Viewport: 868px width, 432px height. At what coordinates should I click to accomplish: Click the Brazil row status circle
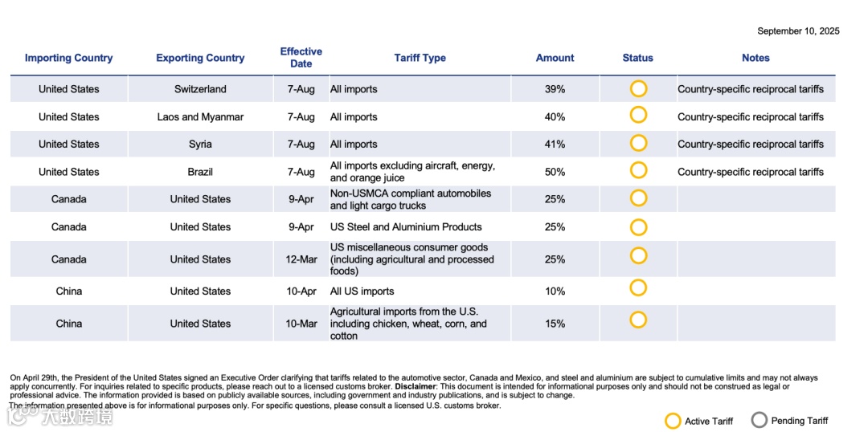point(638,170)
